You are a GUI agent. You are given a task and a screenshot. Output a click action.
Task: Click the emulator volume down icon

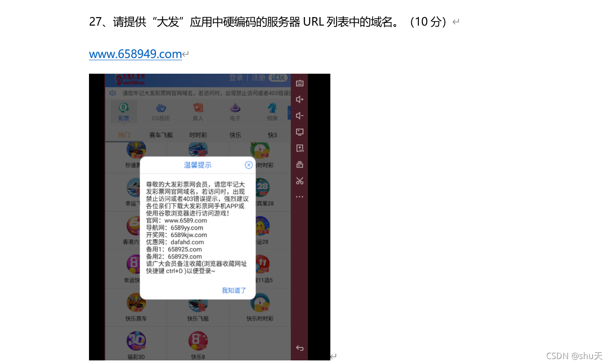[x=300, y=115]
